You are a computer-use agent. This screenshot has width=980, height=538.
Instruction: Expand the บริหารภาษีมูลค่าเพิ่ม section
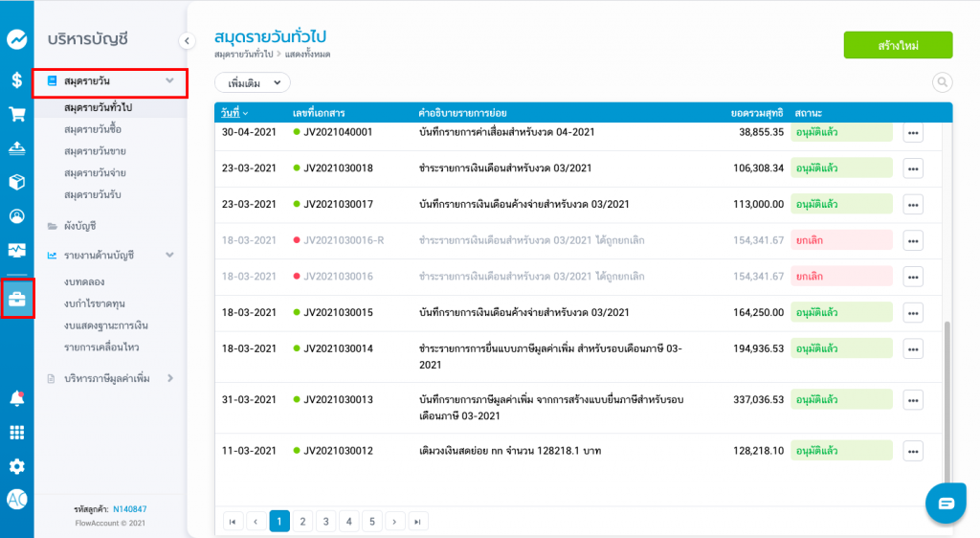point(170,378)
